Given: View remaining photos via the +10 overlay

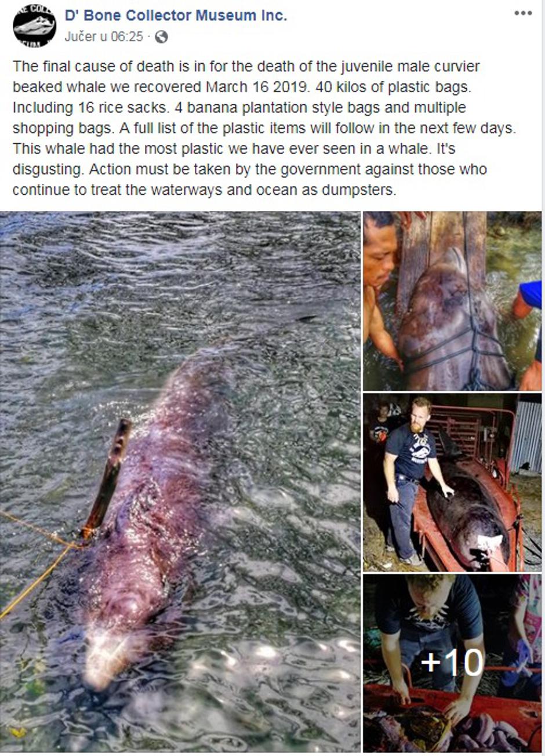Looking at the screenshot, I should (x=452, y=663).
